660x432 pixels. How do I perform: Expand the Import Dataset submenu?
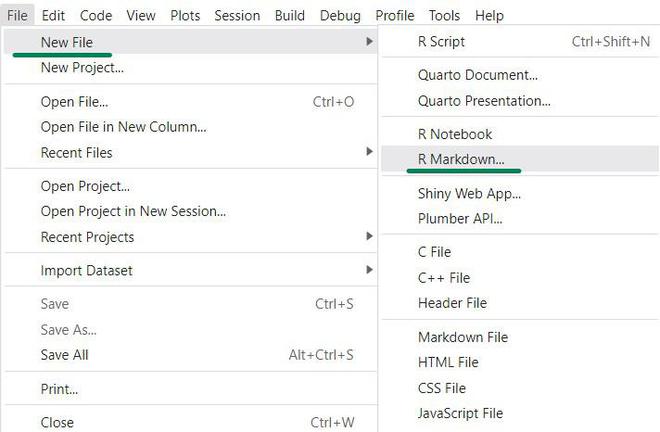(x=369, y=270)
